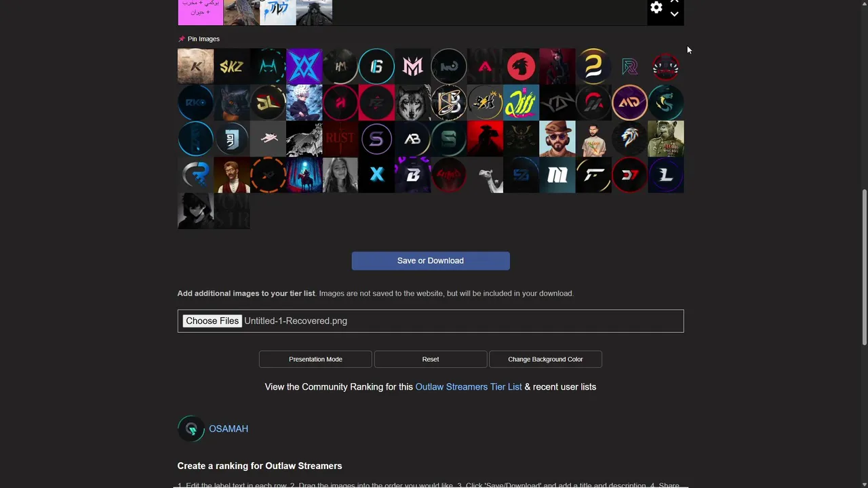Pick the pink M emblem logo

click(x=412, y=66)
